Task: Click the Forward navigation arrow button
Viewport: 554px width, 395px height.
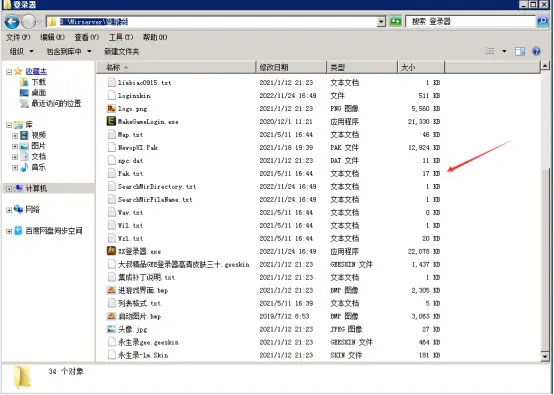Action: (28, 22)
